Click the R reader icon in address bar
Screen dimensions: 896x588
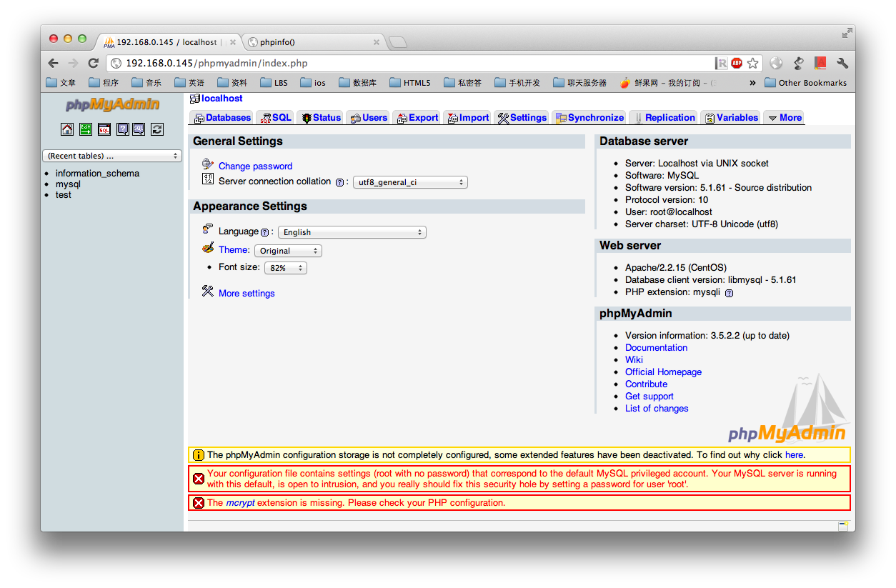(722, 64)
